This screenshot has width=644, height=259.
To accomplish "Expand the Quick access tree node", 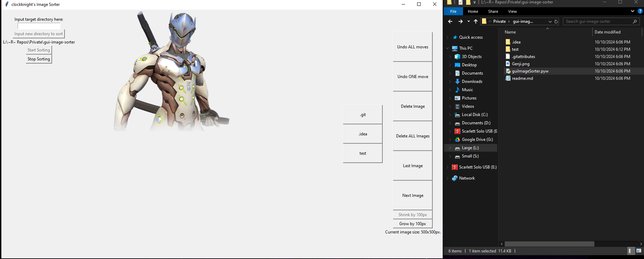I will (447, 37).
